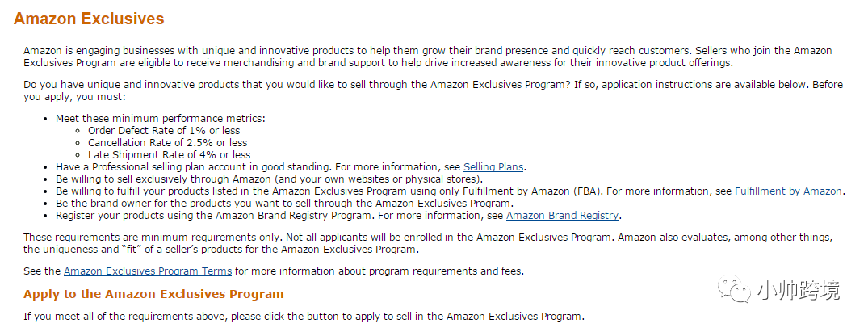This screenshot has height=328, width=868.
Task: Open the Selling Plans link
Action: tap(493, 166)
